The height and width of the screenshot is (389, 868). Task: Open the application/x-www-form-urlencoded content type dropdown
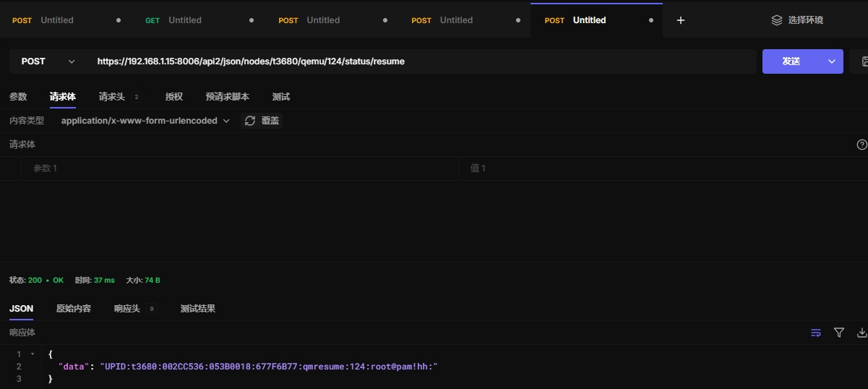[x=145, y=121]
